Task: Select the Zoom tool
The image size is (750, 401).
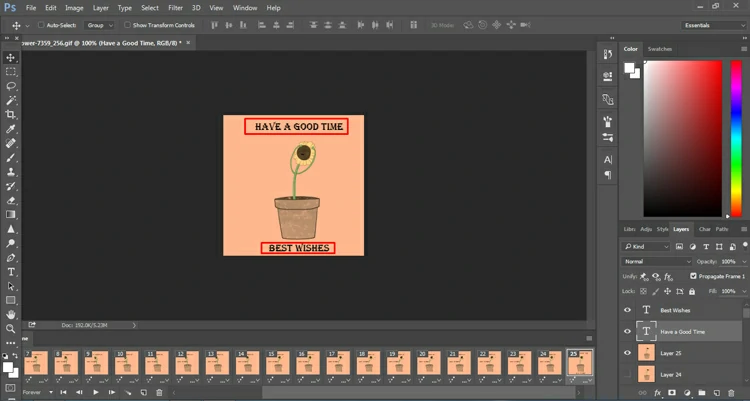Action: click(11, 328)
